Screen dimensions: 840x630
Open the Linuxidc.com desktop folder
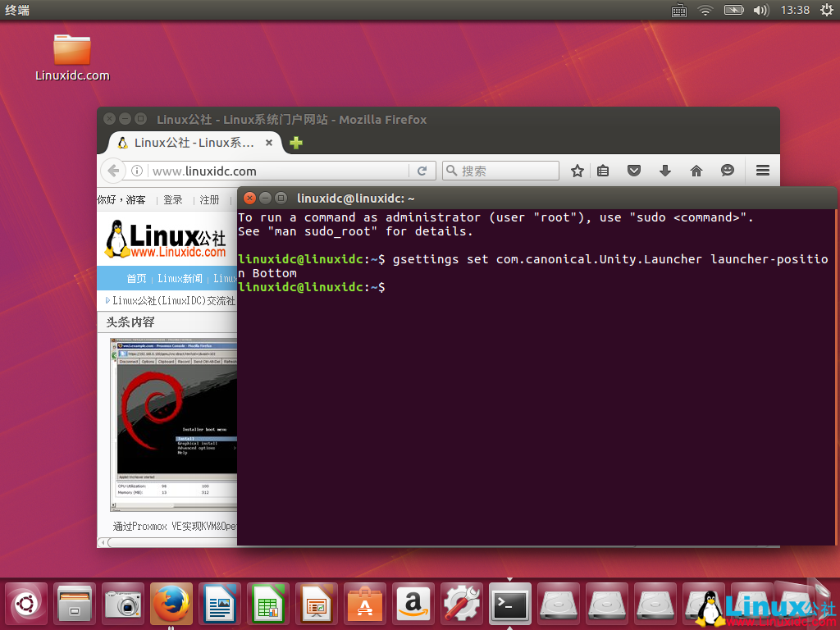pos(72,57)
